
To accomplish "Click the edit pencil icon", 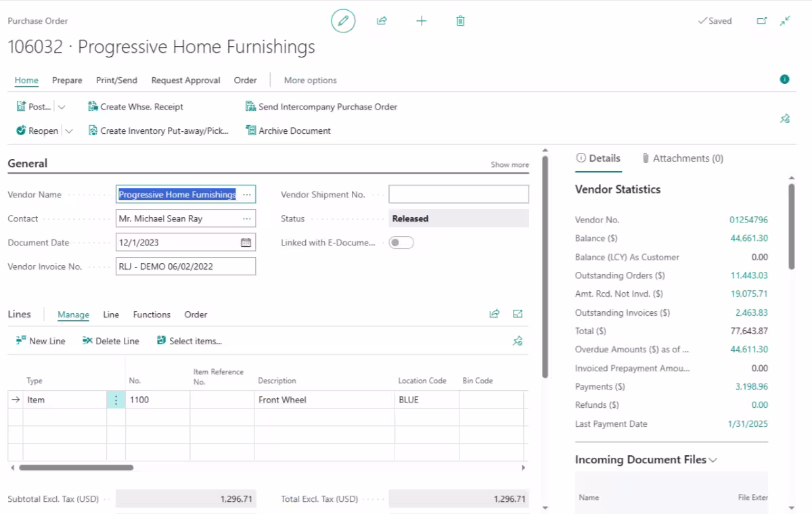I will tap(343, 21).
